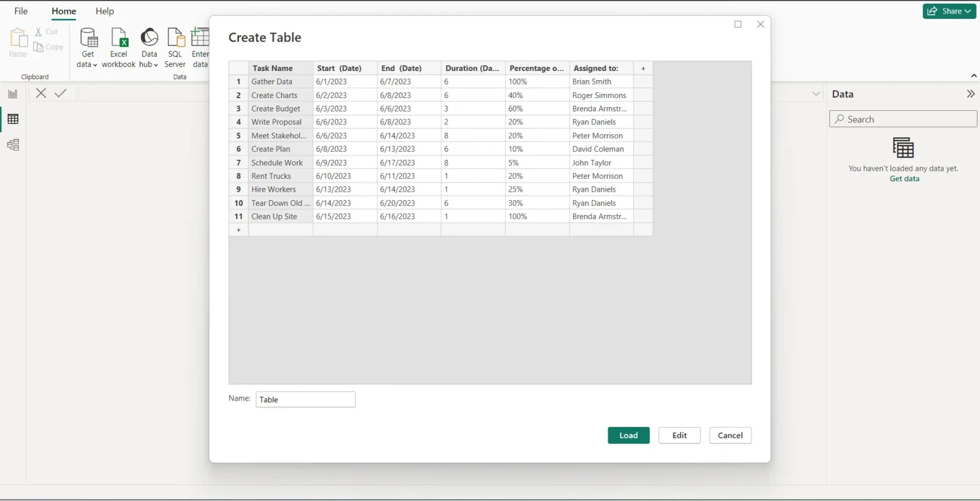This screenshot has width=980, height=501.
Task: Select the Percentage column header
Action: (x=537, y=69)
